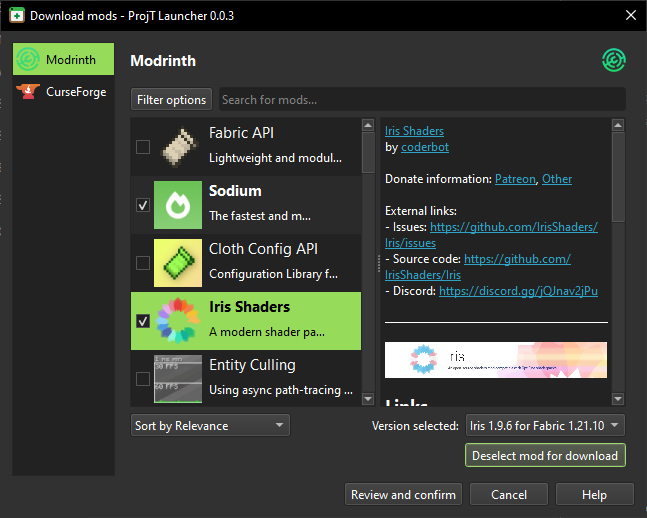Click the Iris Shaders colorful mod icon

[x=178, y=321]
